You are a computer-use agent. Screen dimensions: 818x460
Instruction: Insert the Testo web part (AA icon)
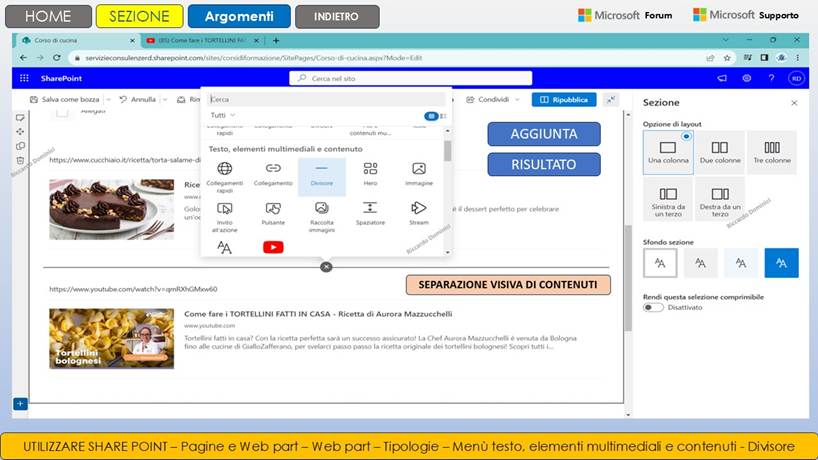tap(224, 247)
